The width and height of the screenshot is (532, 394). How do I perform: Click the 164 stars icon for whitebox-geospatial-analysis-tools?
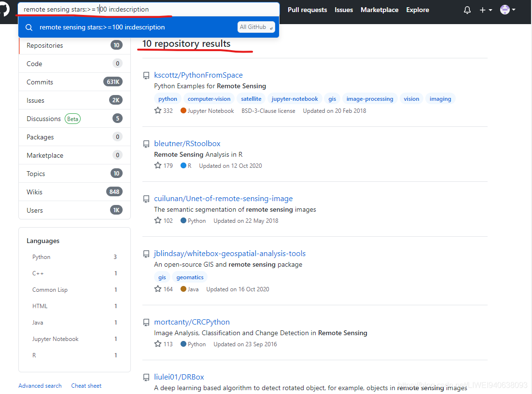click(x=158, y=289)
